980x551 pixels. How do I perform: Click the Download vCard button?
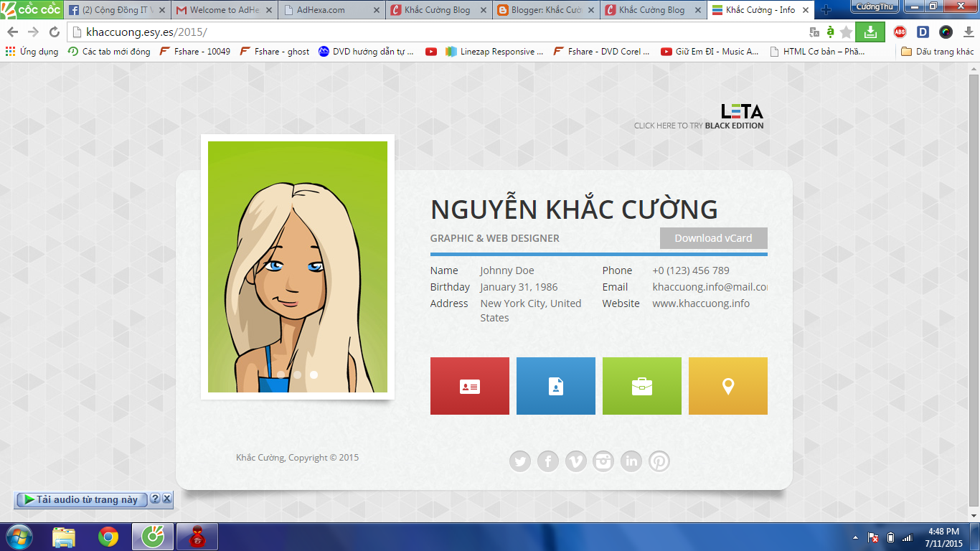713,237
